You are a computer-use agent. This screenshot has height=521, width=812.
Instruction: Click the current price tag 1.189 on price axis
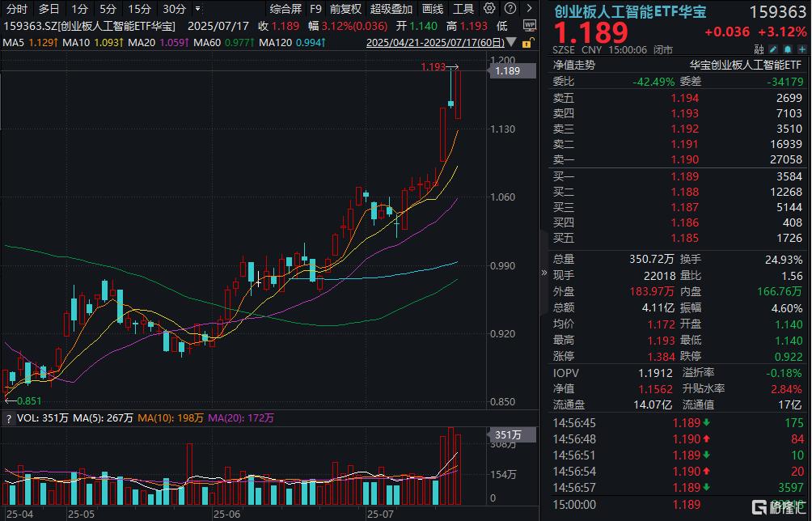pyautogui.click(x=512, y=71)
